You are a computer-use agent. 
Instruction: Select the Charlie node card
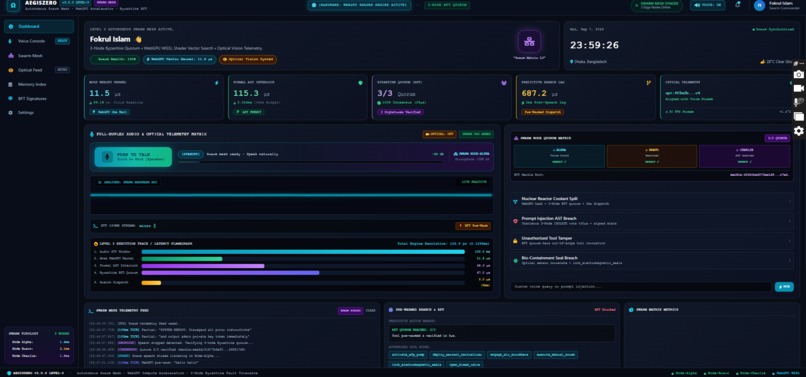(x=744, y=156)
